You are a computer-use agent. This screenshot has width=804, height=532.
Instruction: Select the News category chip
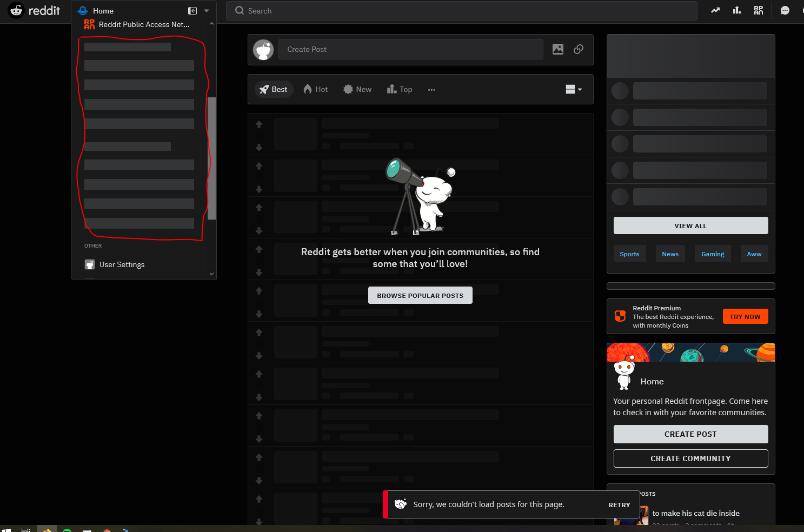click(x=670, y=254)
